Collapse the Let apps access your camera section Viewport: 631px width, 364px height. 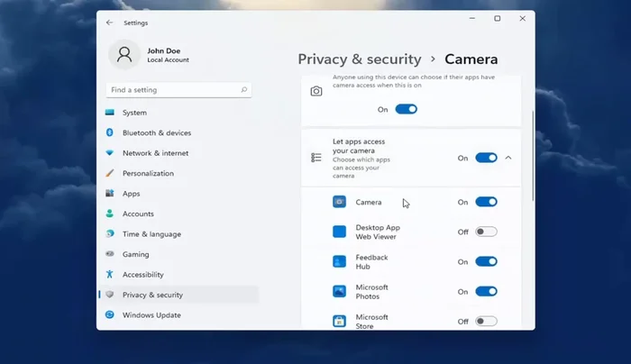[x=508, y=158]
